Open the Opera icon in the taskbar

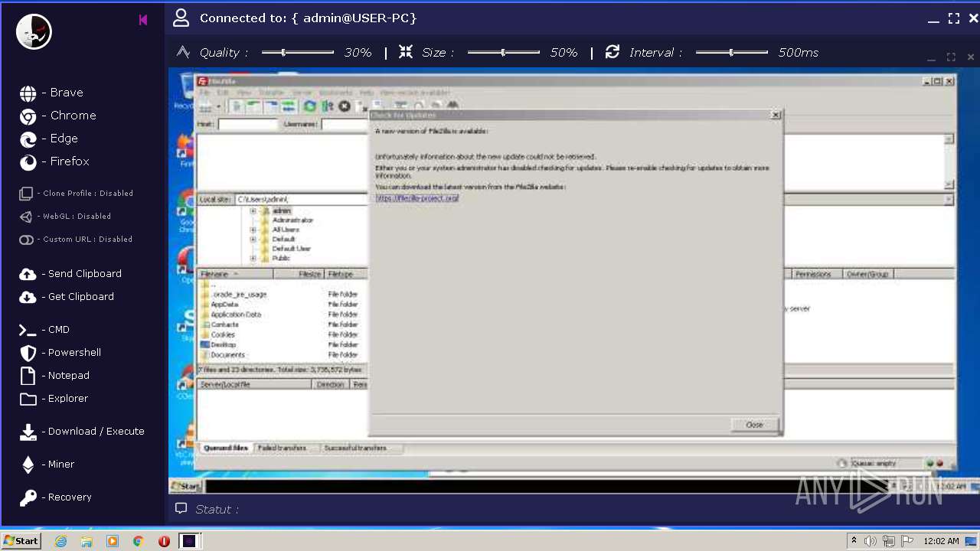[x=164, y=541]
